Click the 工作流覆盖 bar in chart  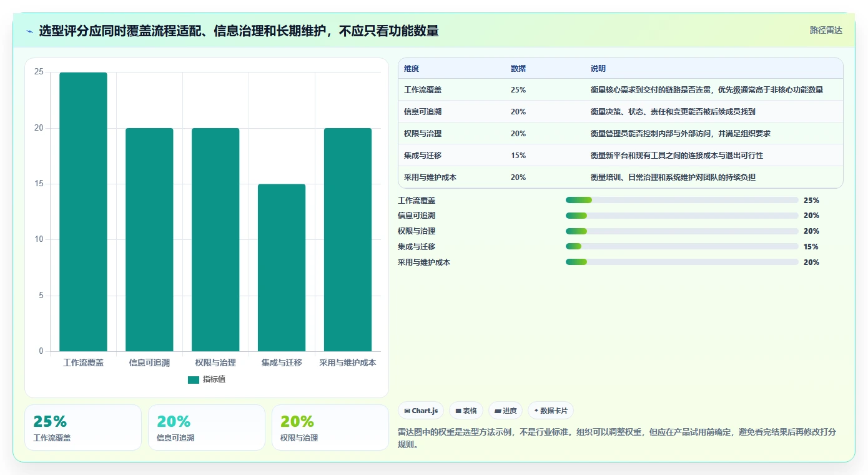[x=83, y=212]
